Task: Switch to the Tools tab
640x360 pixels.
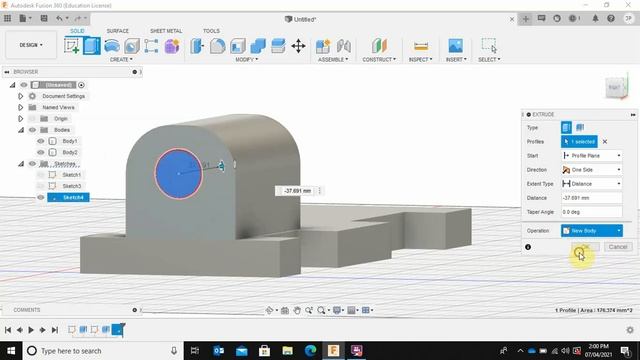Action: click(211, 31)
